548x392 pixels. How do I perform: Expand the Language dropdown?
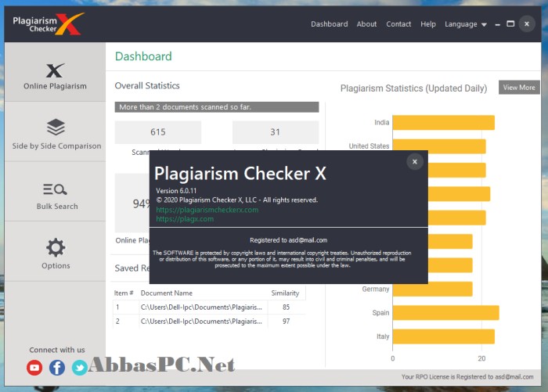click(466, 24)
